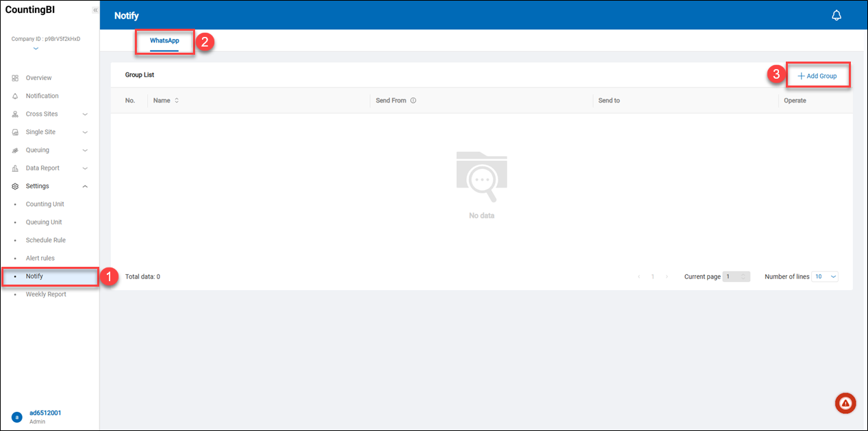Open the Weekly Report page
This screenshot has height=431, width=868.
click(x=46, y=294)
